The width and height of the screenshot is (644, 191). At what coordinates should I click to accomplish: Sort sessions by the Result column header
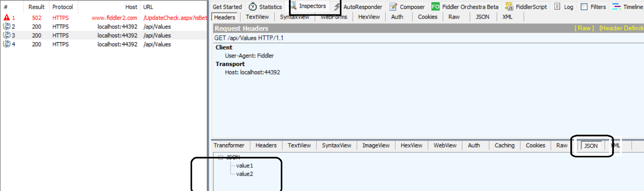pos(37,7)
